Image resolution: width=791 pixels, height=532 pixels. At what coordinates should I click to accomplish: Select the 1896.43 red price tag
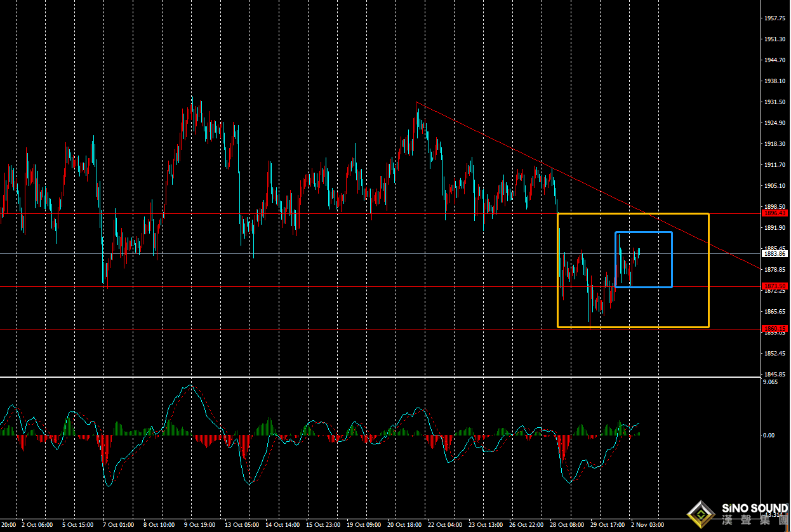pos(774,213)
